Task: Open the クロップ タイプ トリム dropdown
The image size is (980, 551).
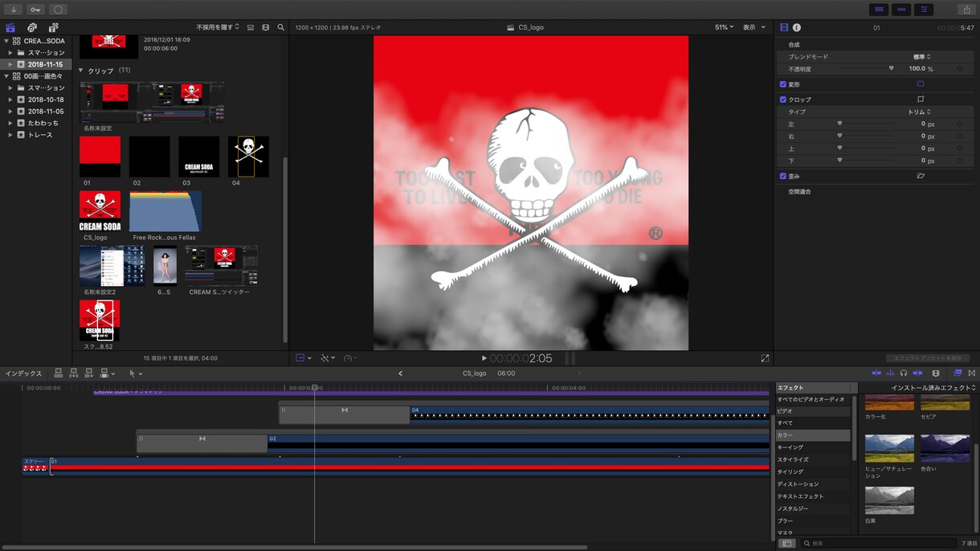Action: point(919,112)
